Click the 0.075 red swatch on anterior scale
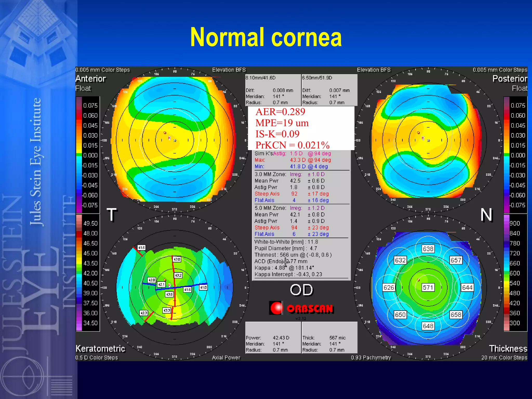532x399 pixels. 79,105
